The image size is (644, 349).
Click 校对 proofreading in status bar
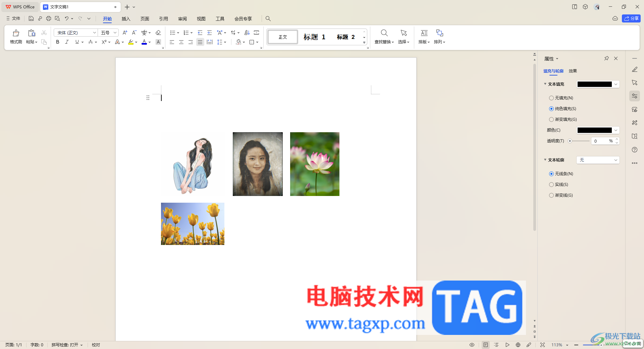coord(96,345)
